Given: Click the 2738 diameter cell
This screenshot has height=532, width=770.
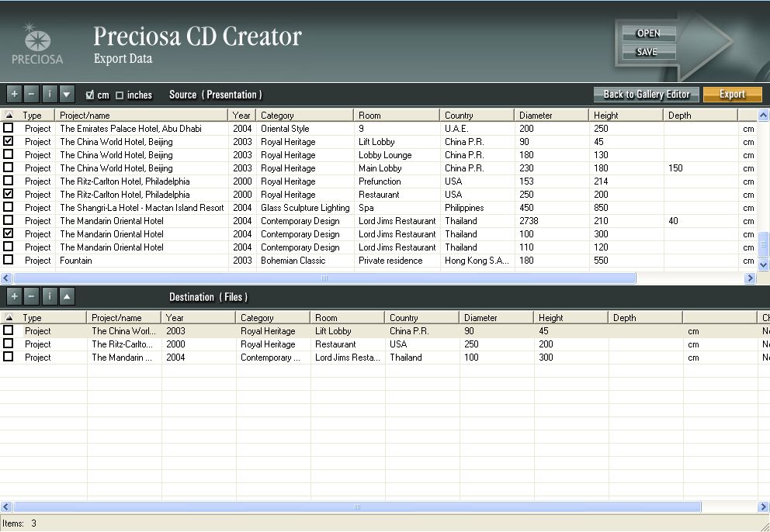Looking at the screenshot, I should 551,221.
